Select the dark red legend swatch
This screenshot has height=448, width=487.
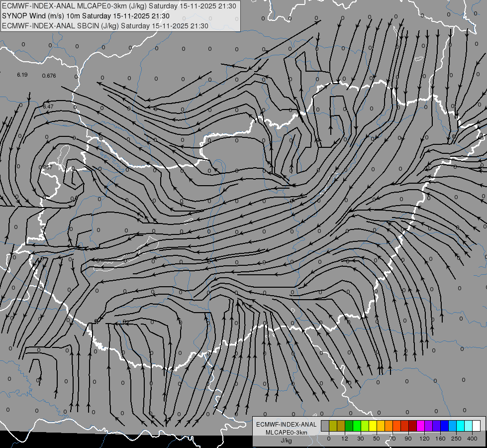click(412, 426)
